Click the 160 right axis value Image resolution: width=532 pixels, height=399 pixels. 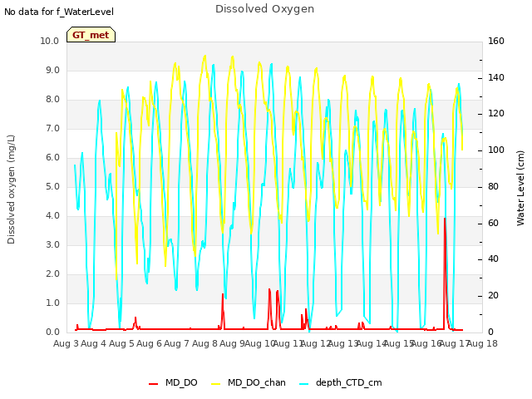496,41
